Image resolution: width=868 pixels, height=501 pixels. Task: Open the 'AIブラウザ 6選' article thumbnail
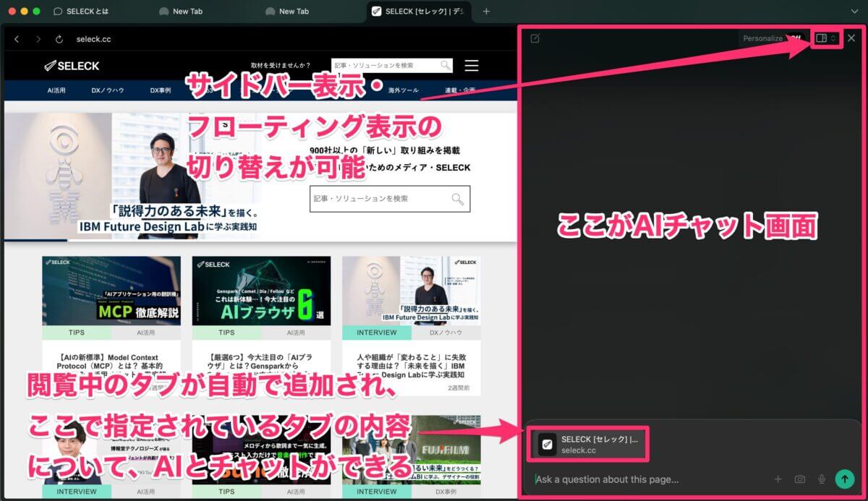[261, 291]
